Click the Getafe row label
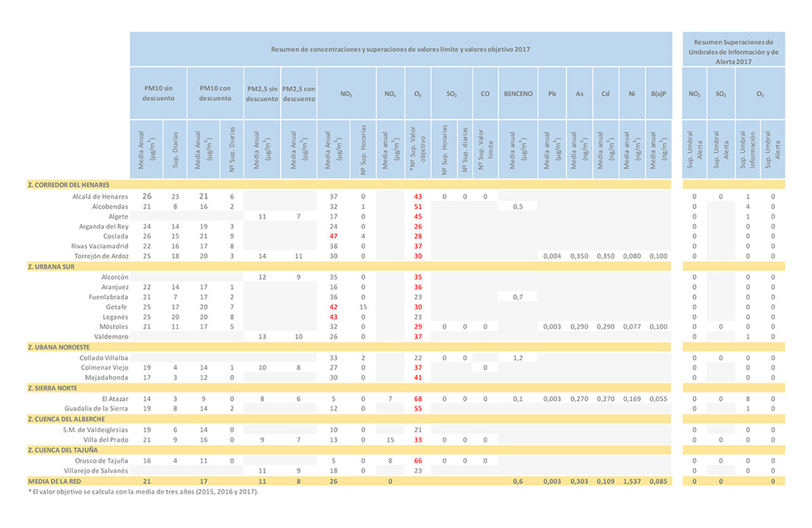Viewport: 812px width, 528px height. [x=117, y=306]
